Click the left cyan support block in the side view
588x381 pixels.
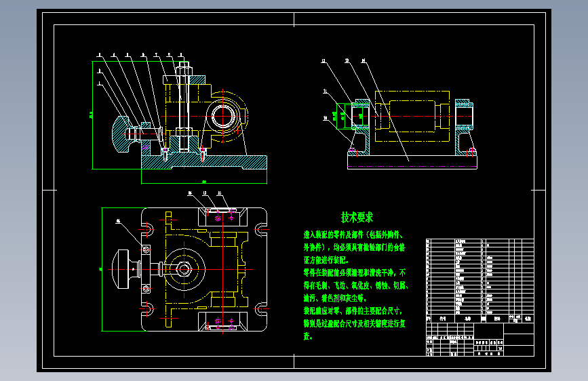[359, 127]
